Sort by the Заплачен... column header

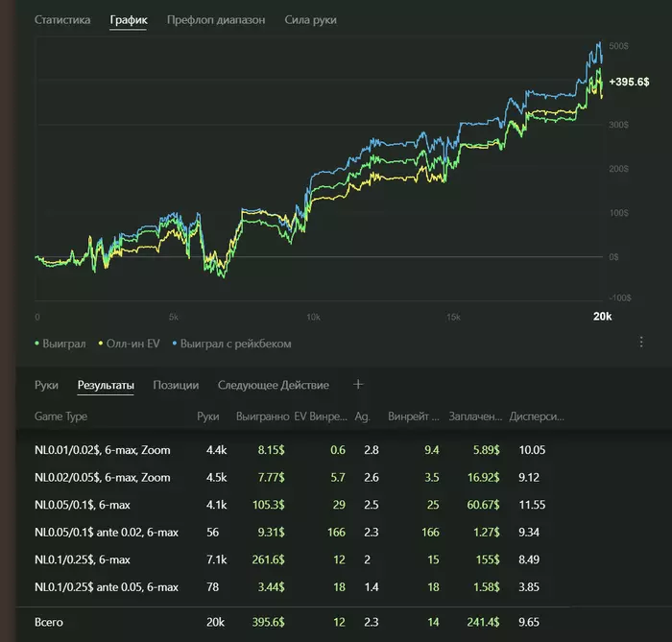475,416
